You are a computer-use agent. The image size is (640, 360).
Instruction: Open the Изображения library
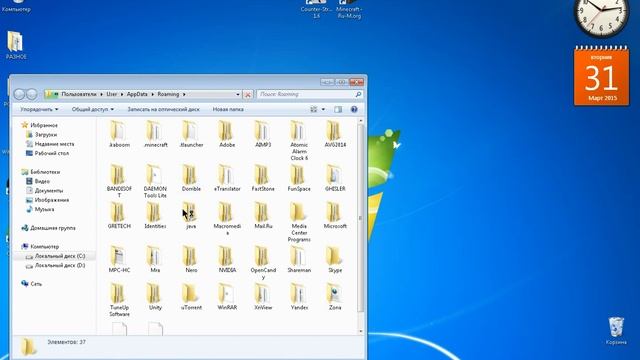coord(47,200)
